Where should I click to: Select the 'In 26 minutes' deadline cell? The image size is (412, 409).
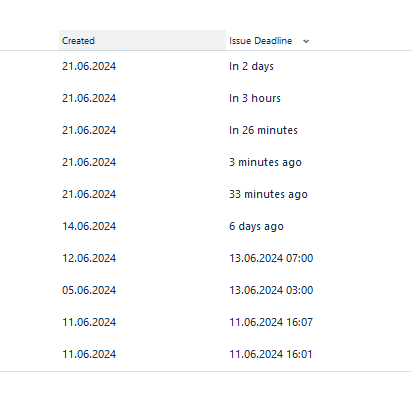263,130
